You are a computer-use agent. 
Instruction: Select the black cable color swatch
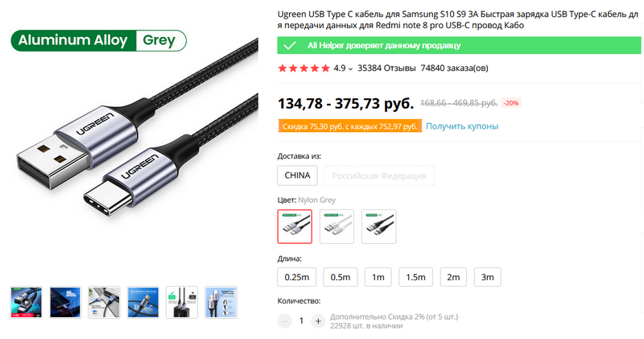(x=378, y=226)
